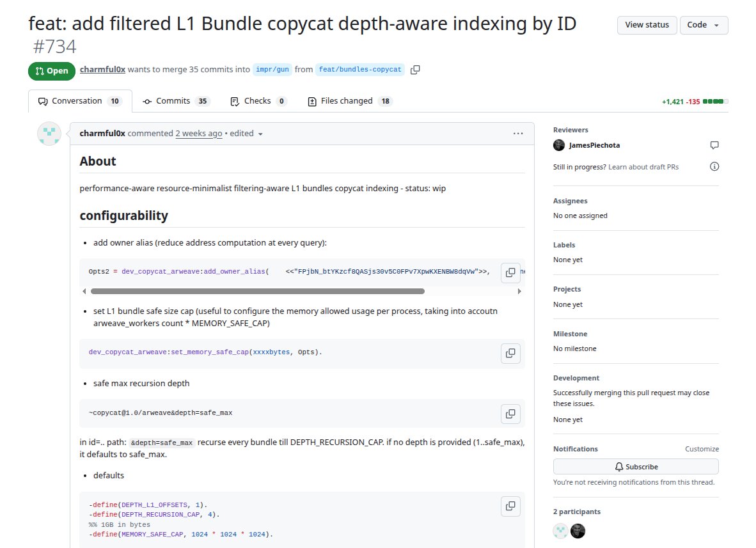
Task: Click the second participant avatar
Action: pos(578,531)
